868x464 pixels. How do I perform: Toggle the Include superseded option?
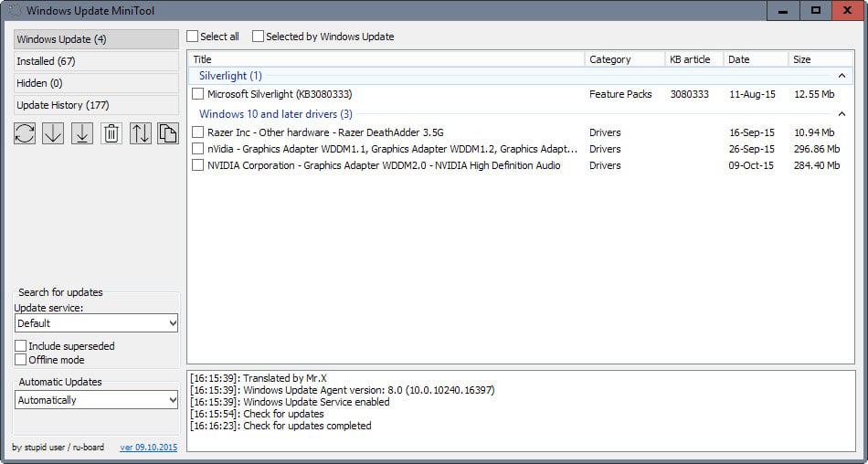(x=21, y=346)
